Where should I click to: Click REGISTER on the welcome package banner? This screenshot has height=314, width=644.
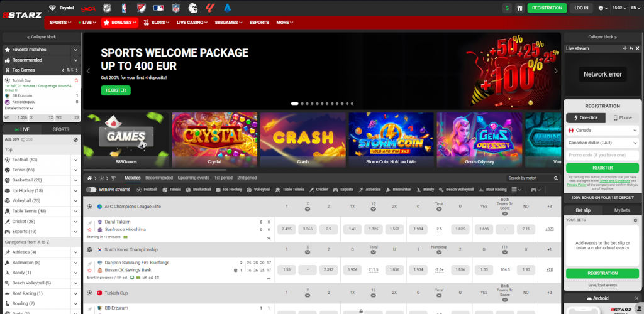tap(116, 90)
